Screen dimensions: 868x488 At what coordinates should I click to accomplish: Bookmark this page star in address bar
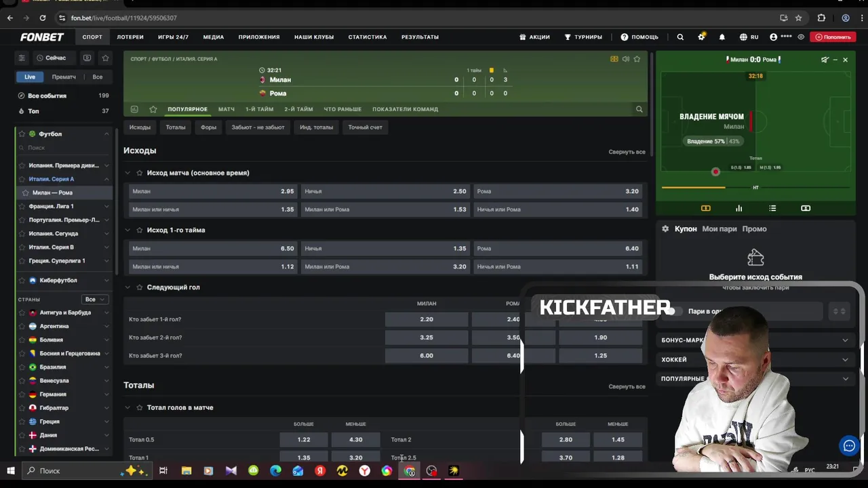tap(798, 18)
